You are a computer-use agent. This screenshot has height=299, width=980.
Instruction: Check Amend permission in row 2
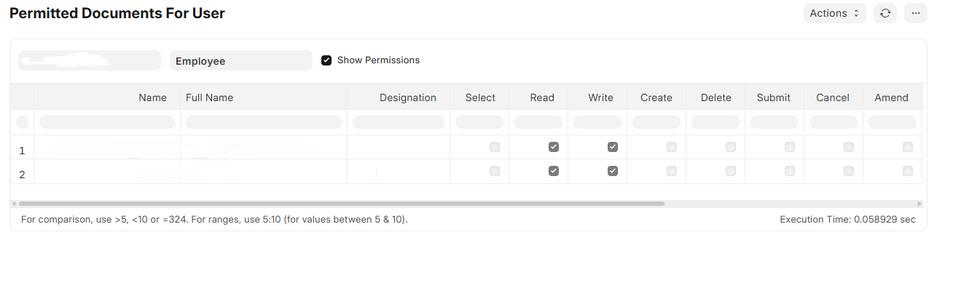point(908,171)
